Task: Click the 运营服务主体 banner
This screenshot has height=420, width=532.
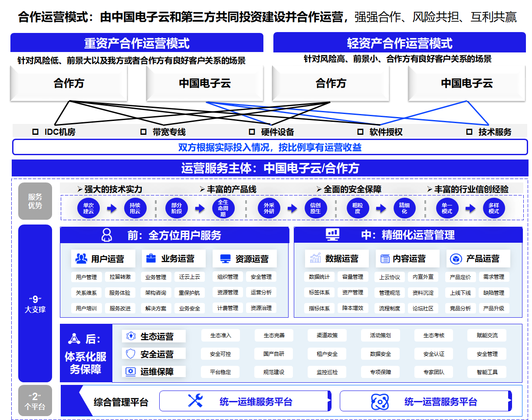Action: pos(270,168)
